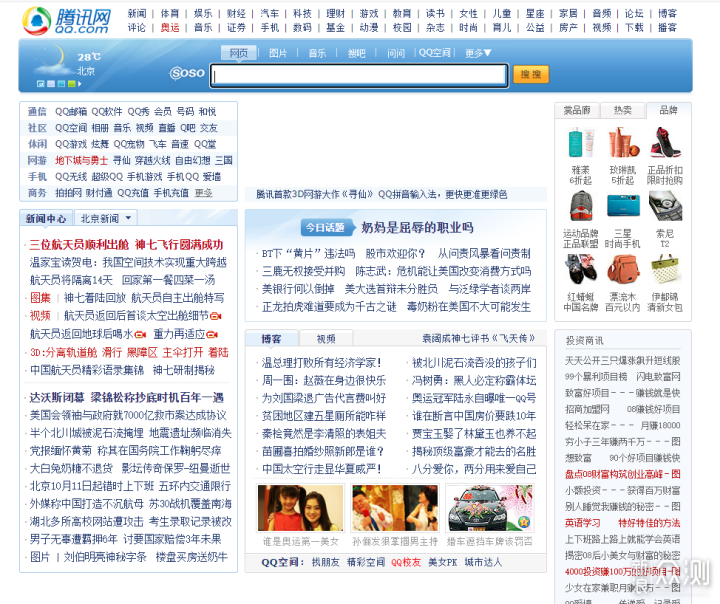Open the 财经 link in top navigation

(x=236, y=14)
